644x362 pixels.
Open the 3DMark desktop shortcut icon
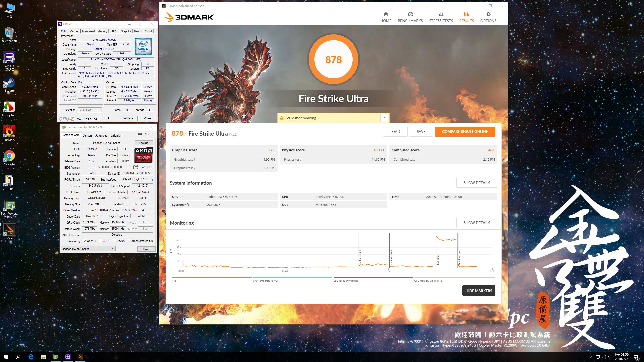pyautogui.click(x=9, y=232)
